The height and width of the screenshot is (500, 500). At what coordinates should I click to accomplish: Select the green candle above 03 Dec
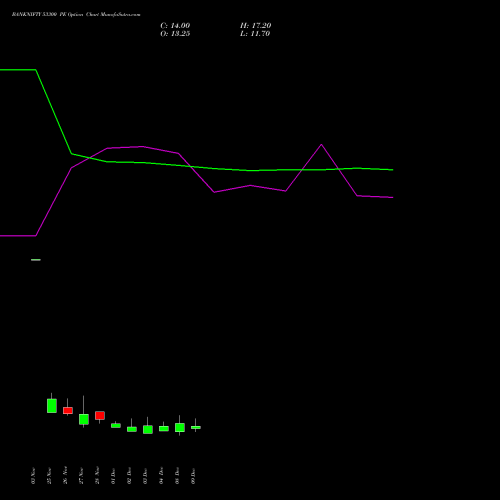tap(148, 429)
